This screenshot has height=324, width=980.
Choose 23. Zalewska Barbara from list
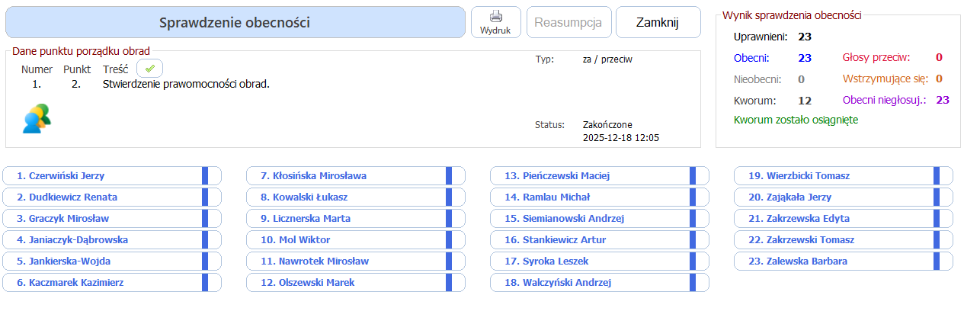(834, 261)
